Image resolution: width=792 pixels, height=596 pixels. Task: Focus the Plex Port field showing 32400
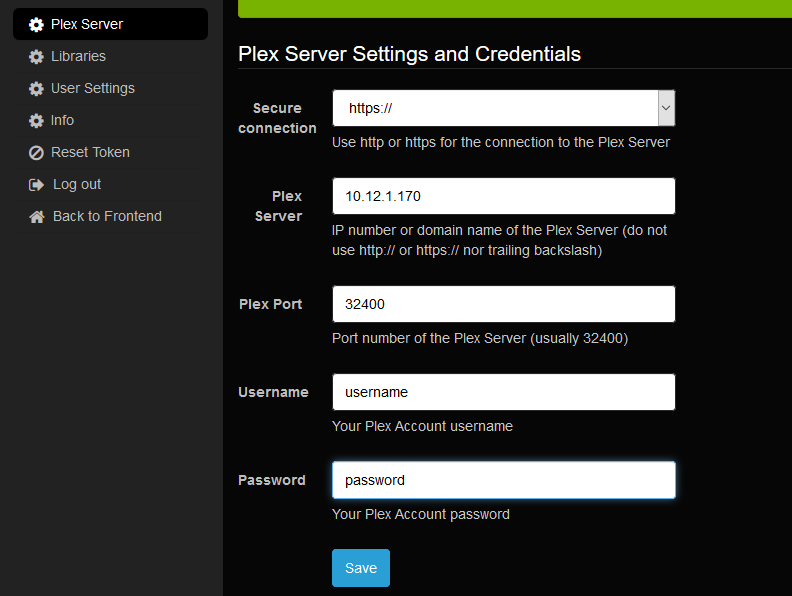504,304
